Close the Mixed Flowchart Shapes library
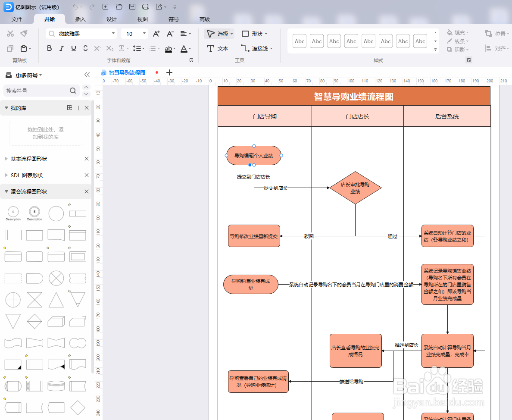 87,191
